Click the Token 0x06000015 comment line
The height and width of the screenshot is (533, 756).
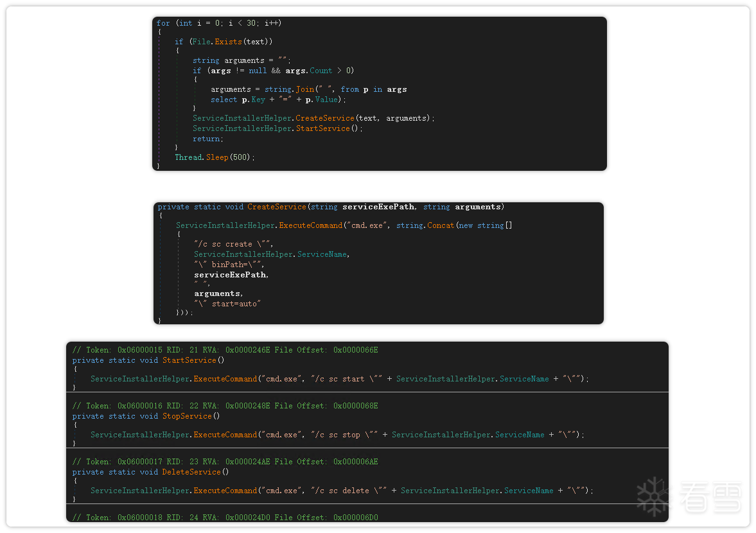pos(225,350)
